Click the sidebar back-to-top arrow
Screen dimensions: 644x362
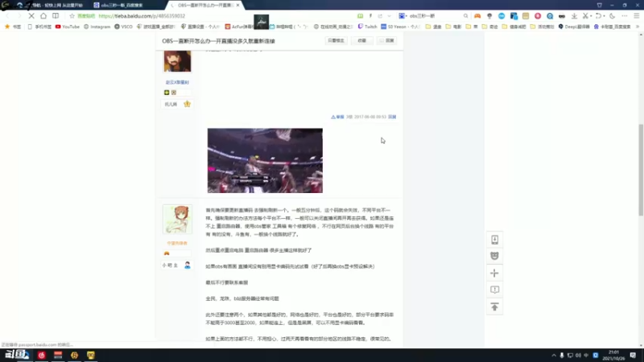coord(494,307)
